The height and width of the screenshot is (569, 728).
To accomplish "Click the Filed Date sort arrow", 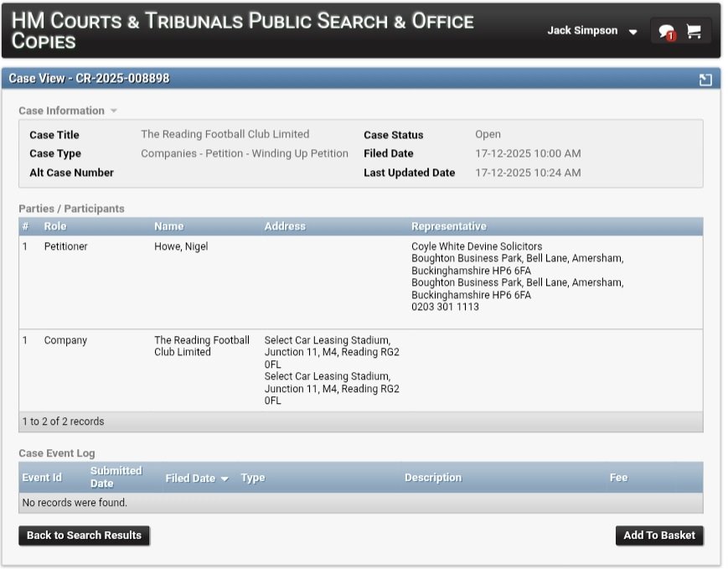I will [225, 478].
